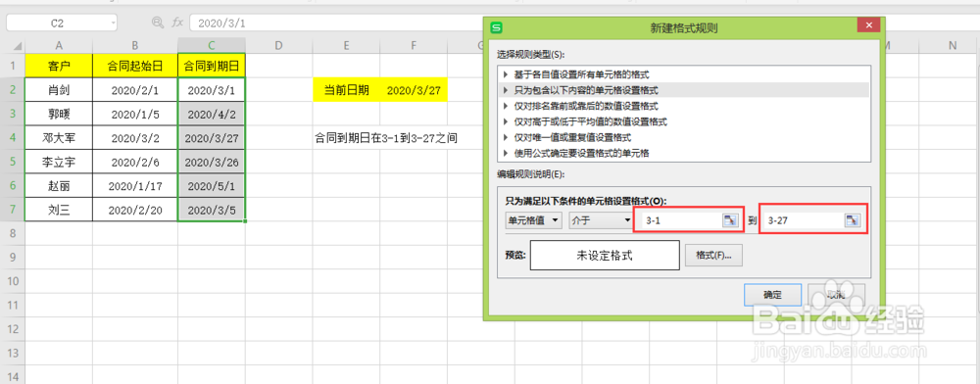Click expiry date cell 2020/3/1

click(212, 90)
